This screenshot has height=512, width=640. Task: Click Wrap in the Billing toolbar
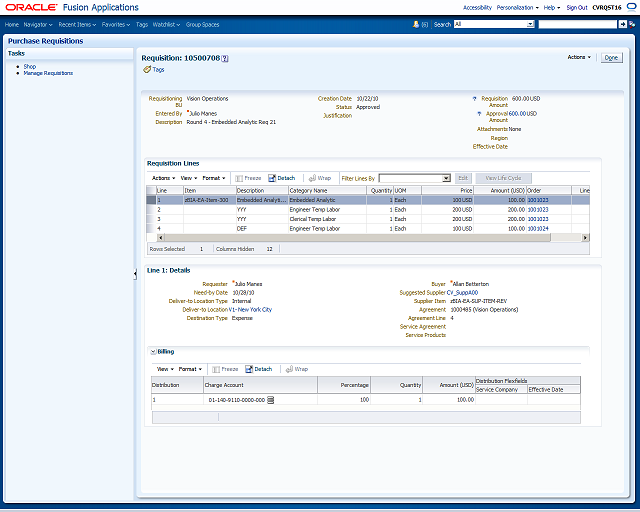[297, 369]
